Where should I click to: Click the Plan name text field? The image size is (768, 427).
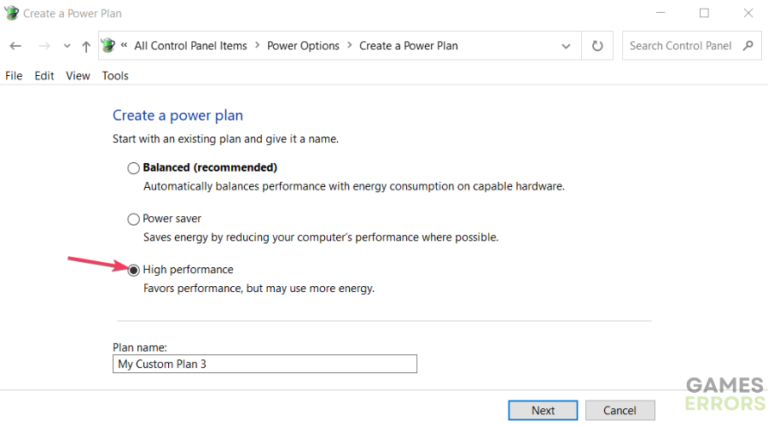click(x=265, y=364)
